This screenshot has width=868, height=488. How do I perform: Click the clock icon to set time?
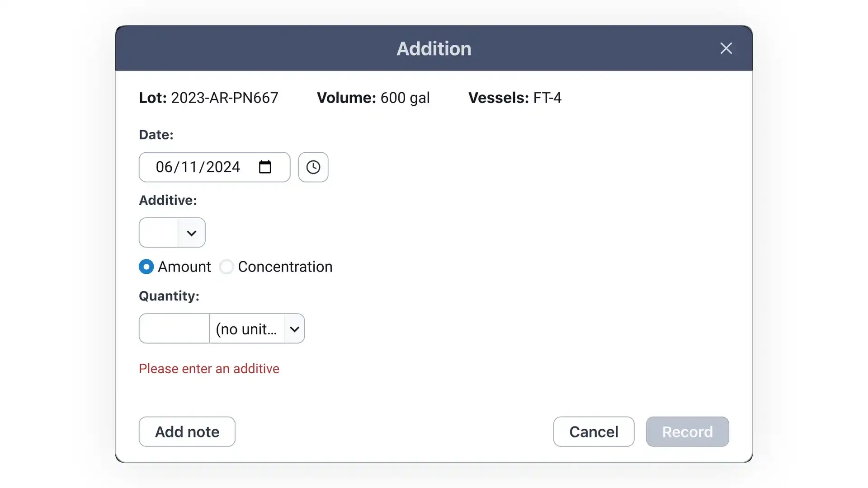pos(313,167)
